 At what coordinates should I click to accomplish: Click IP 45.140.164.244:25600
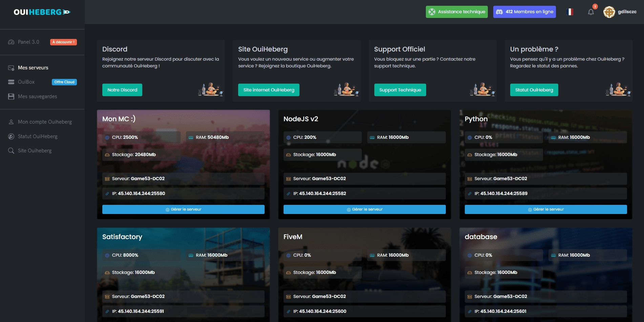pyautogui.click(x=365, y=312)
